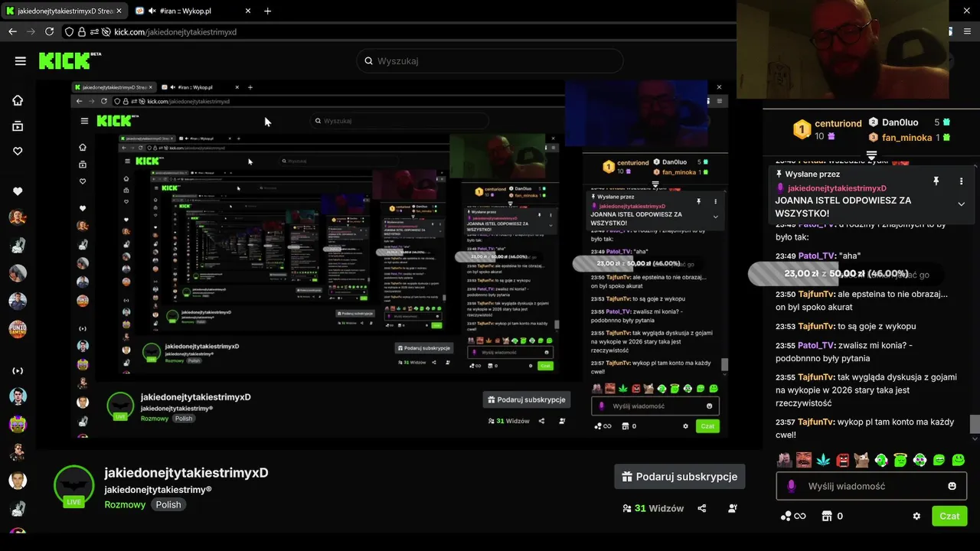Open a new browser tab
Screen dimensions: 980x551
coord(267,11)
